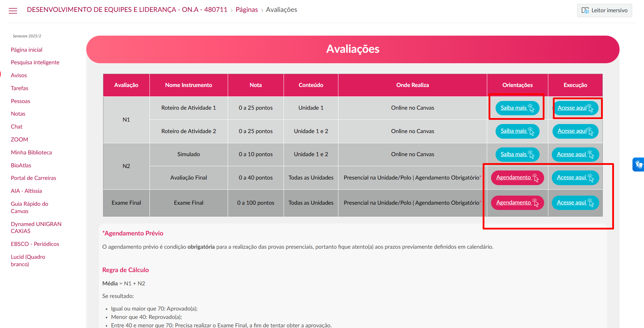The width and height of the screenshot is (644, 328).
Task: Click the N1 evaluation cell
Action: pos(126,119)
